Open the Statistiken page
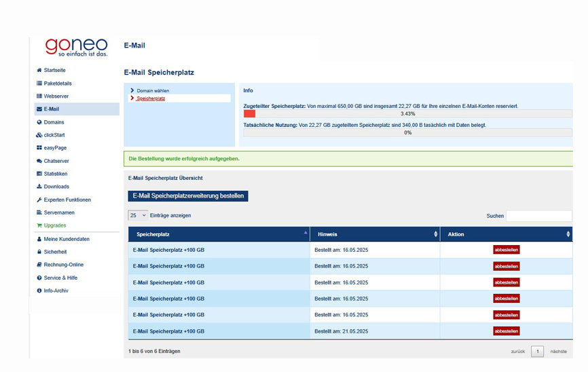Viewport: 588px width, 372px height. [x=56, y=174]
